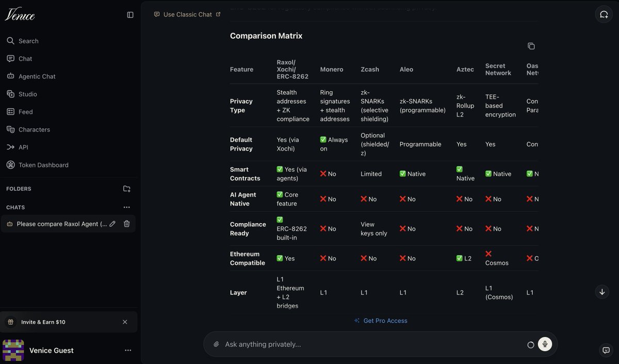
Task: Click the TEE-based encryption cell
Action: tap(500, 106)
